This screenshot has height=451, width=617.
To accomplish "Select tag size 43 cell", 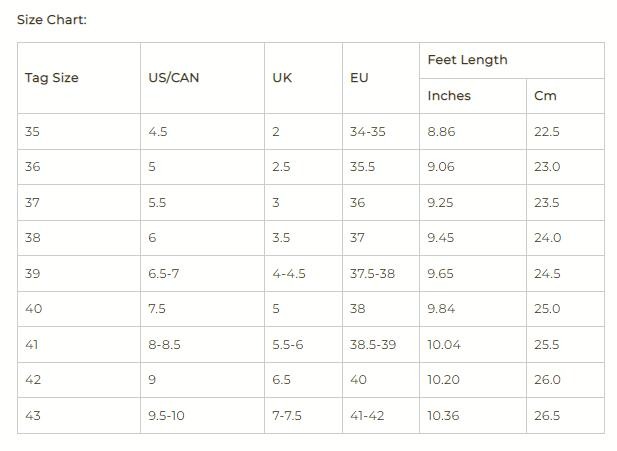I will pos(33,416).
